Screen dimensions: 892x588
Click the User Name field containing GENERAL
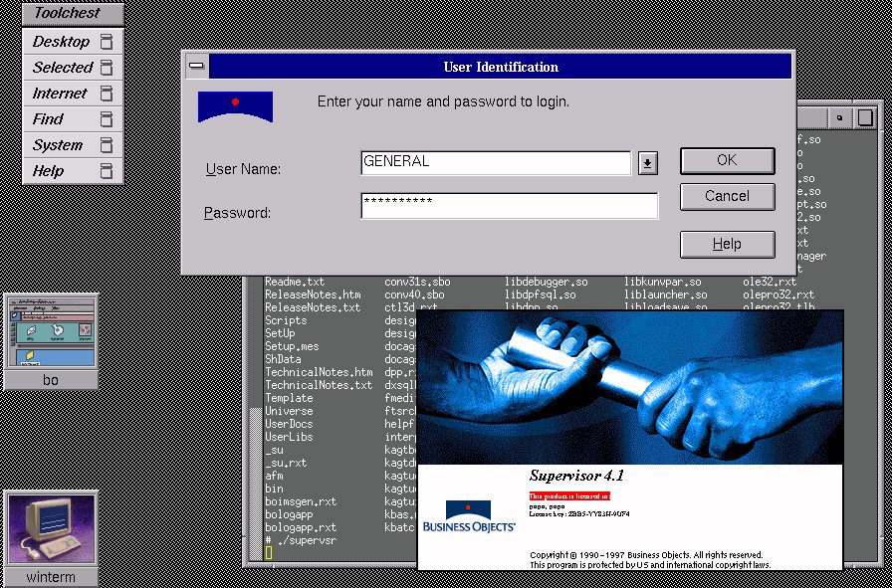[x=495, y=162]
